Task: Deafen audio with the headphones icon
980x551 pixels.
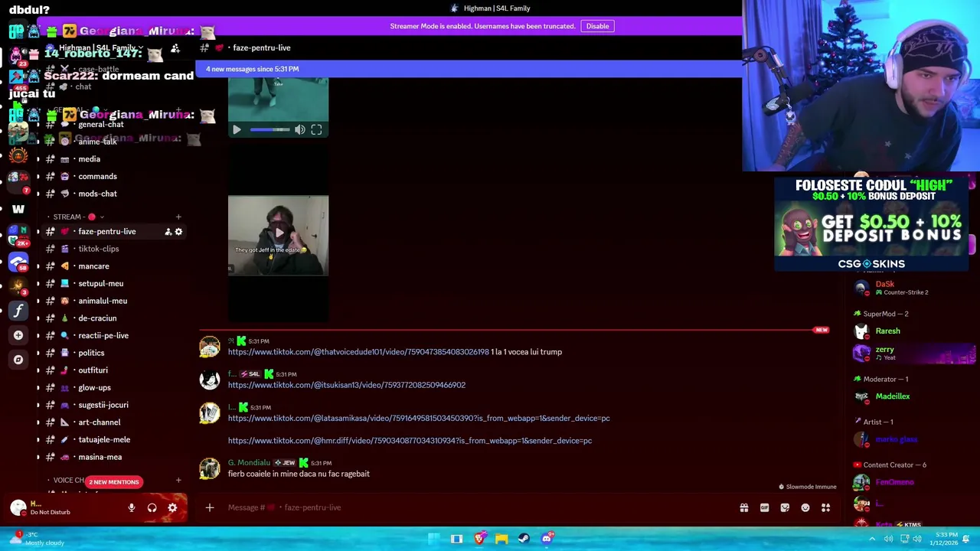Action: click(152, 507)
